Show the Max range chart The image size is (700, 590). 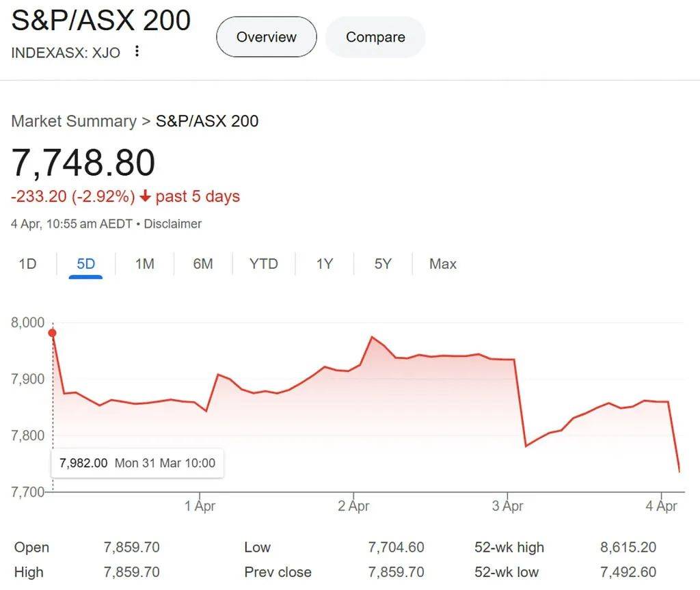click(442, 264)
